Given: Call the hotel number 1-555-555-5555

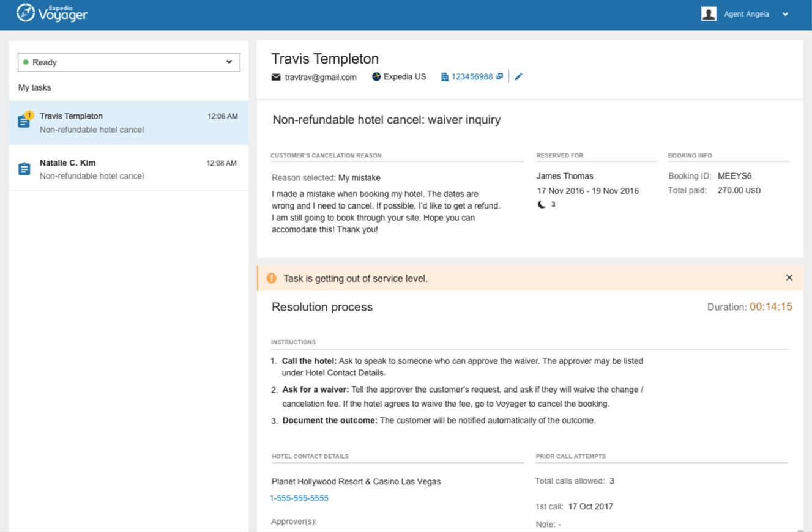Looking at the screenshot, I should pyautogui.click(x=299, y=498).
